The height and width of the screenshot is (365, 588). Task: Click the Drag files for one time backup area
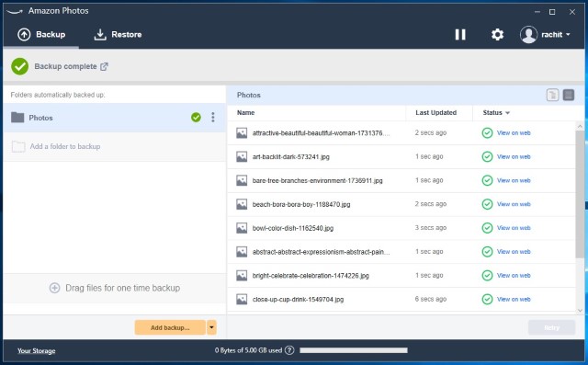click(x=114, y=288)
